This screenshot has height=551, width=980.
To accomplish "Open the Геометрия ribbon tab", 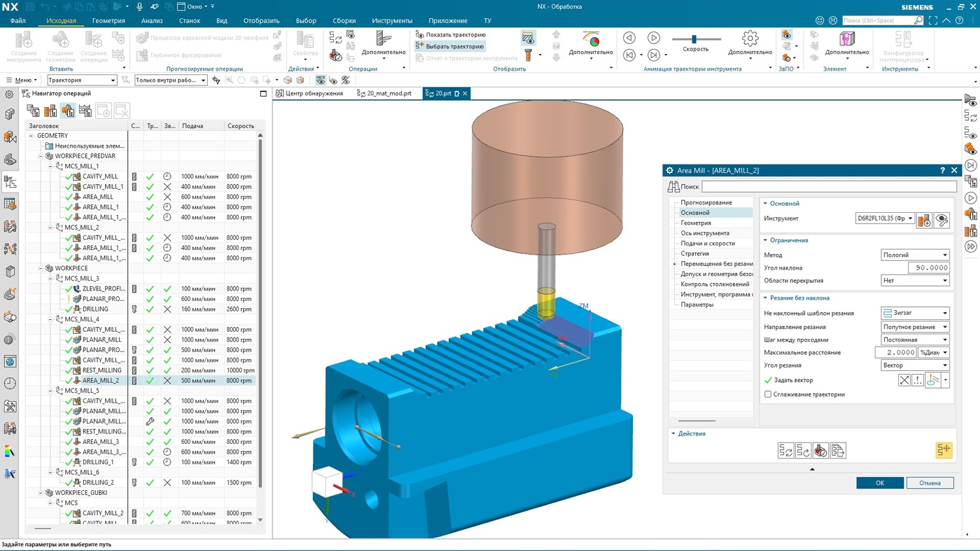I will pyautogui.click(x=108, y=21).
